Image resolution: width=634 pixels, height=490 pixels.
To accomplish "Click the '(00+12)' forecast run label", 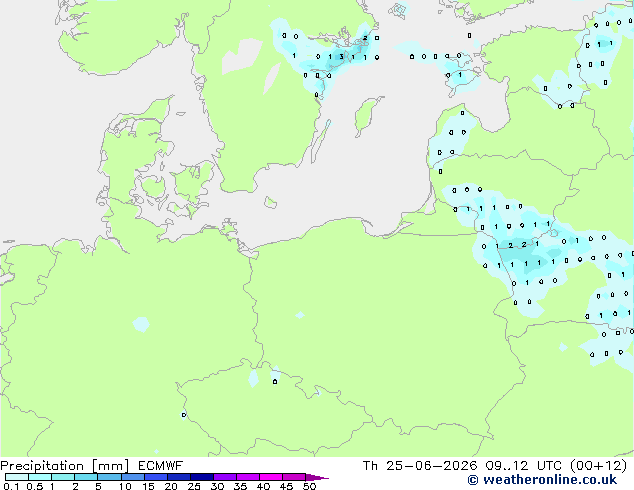I will point(598,466).
